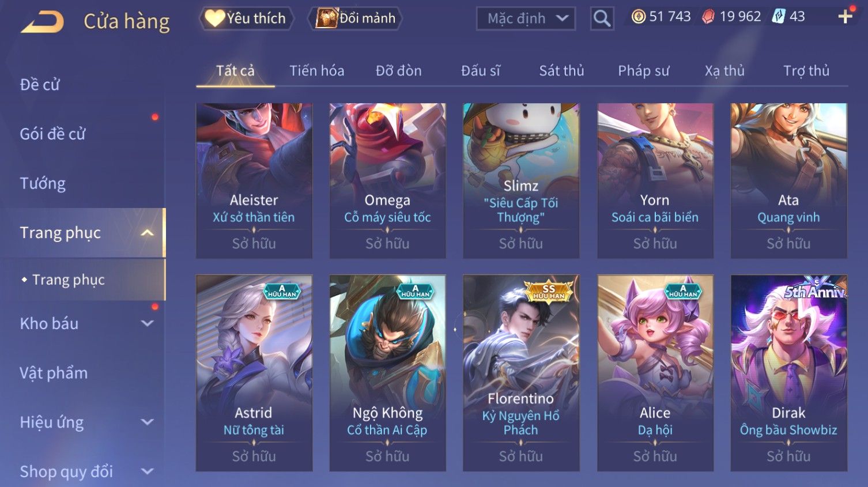Collapse the Trang phục sidebar section
Viewport: 868px width, 487px height.
148,233
